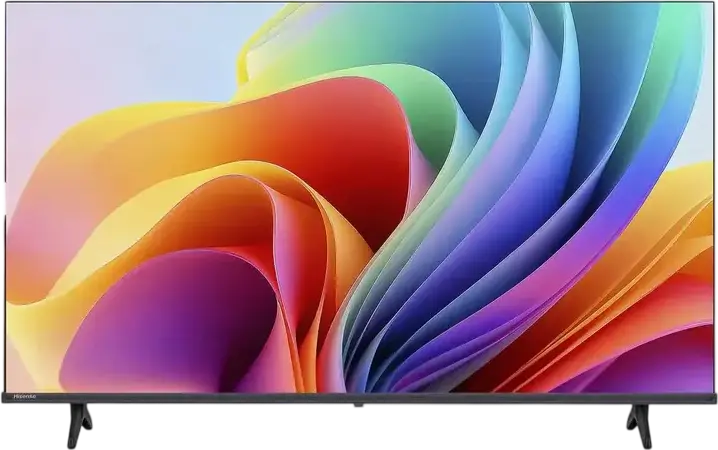The width and height of the screenshot is (718, 450).
Task: Click the sensor nub under the bottom bezel
Action: (359, 405)
